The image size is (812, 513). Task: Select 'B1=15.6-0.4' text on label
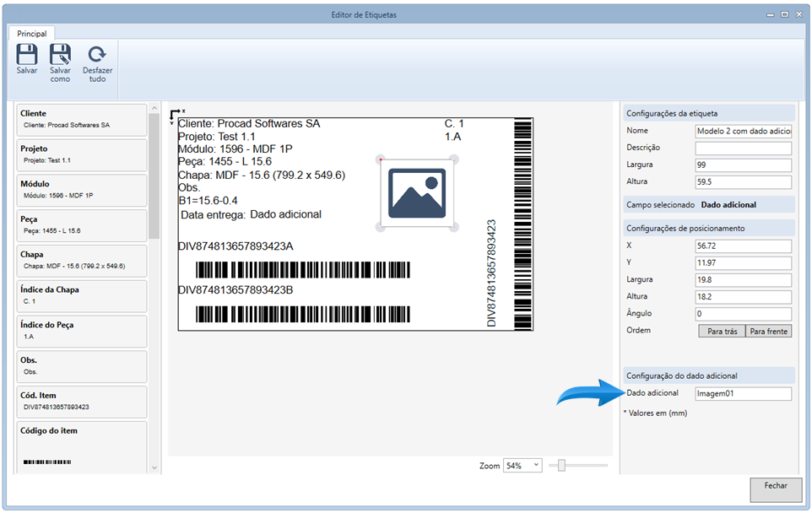208,200
